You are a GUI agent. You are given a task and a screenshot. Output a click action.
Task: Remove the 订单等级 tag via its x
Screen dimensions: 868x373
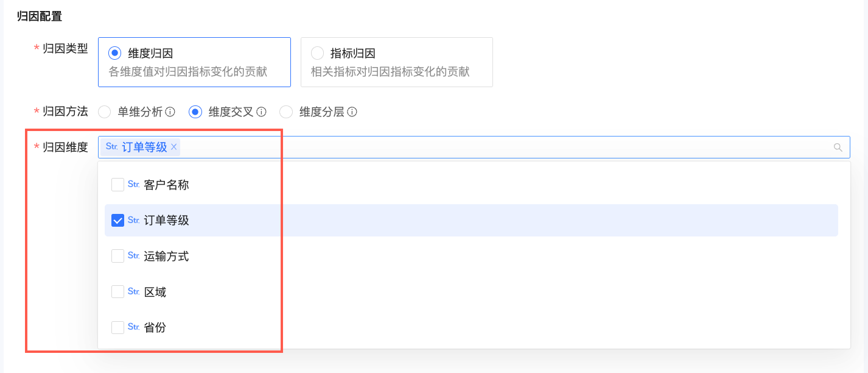174,147
